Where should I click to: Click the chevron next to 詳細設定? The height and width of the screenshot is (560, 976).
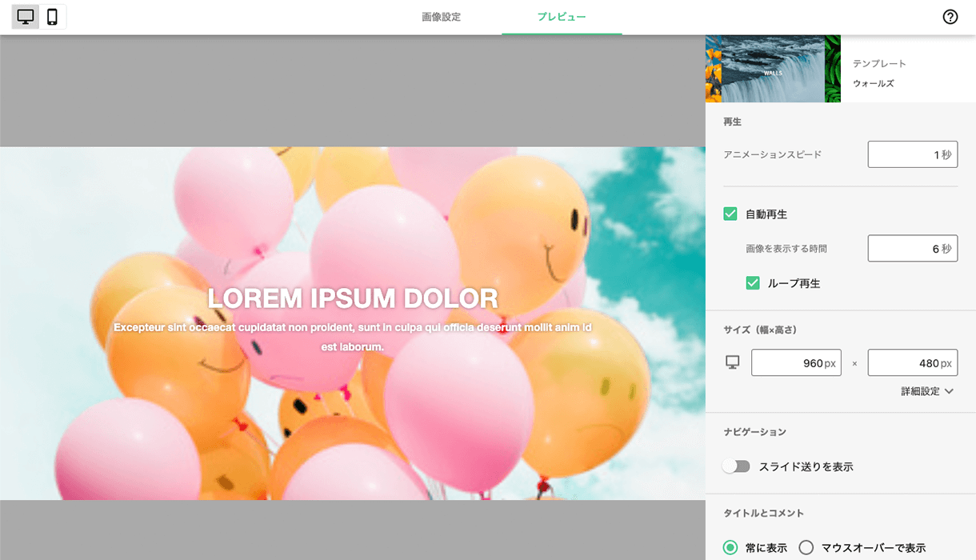(x=950, y=391)
